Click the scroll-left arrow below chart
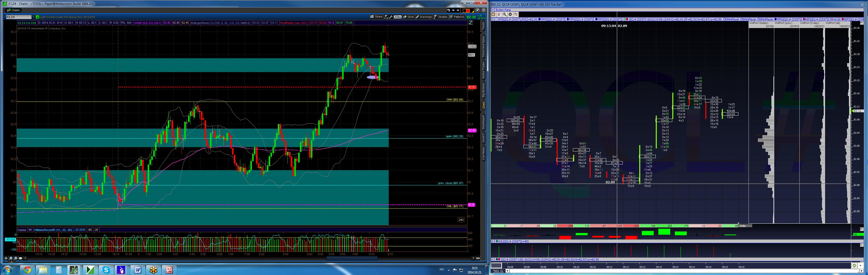The image size is (868, 275). tap(25, 258)
